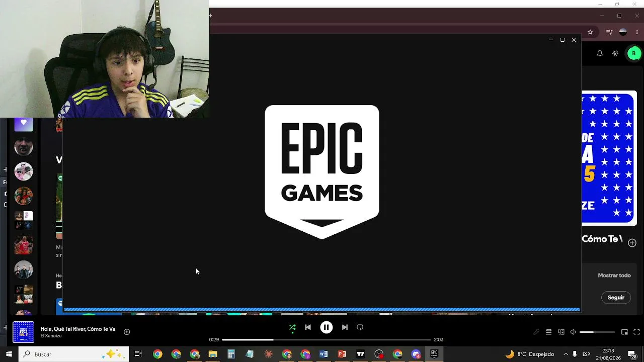This screenshot has height=362, width=644.
Task: Open artist El Xeneize link
Action: (x=51, y=336)
